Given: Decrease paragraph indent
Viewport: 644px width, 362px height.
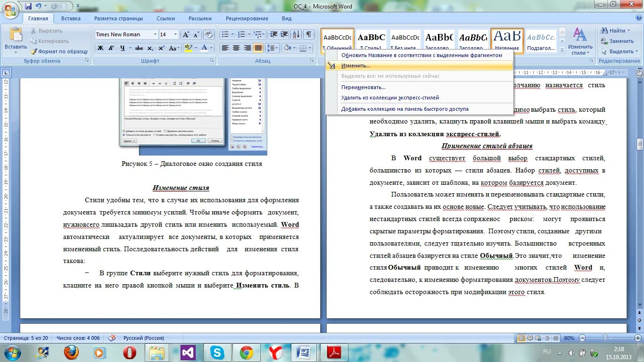Looking at the screenshot, I should pyautogui.click(x=273, y=34).
